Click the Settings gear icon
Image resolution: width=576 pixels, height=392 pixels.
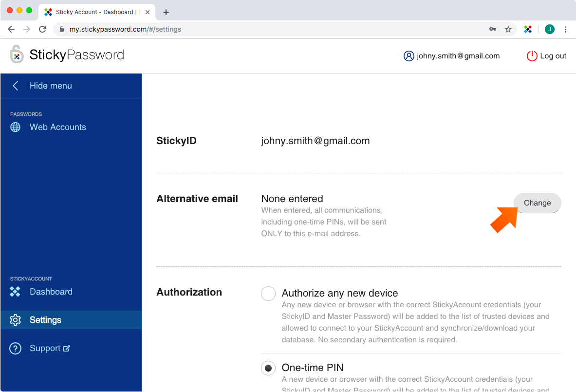pos(16,320)
